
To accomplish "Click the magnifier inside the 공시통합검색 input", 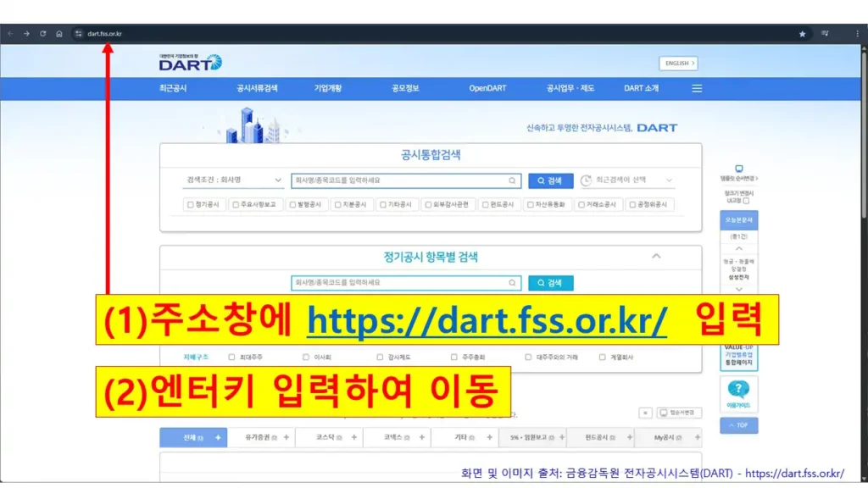I will (512, 180).
